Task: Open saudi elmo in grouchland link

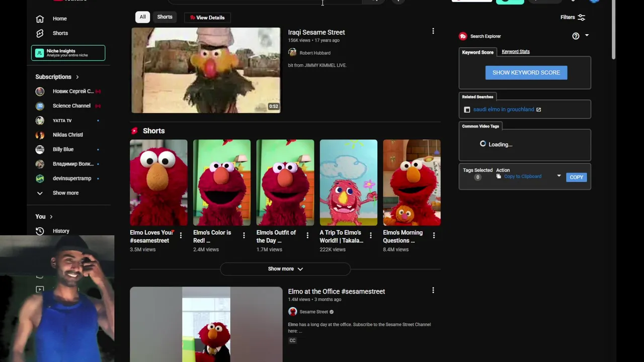Action: (504, 110)
